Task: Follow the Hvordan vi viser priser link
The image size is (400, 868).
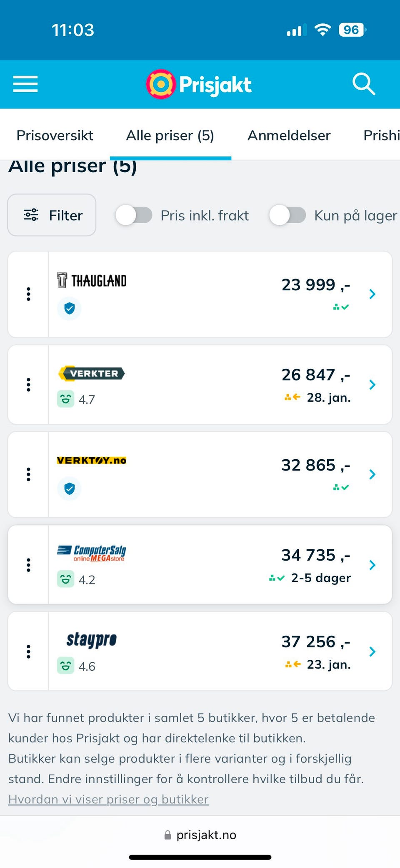Action: coord(108,799)
